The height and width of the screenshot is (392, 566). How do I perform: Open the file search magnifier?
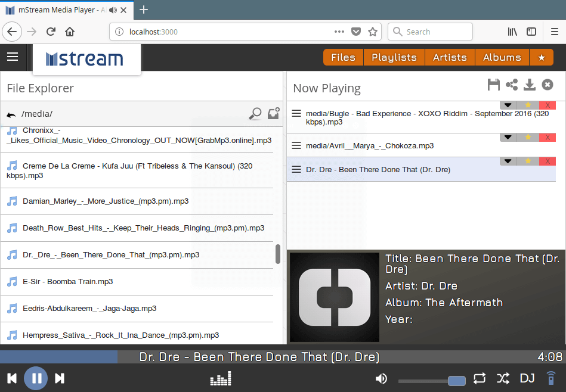(255, 114)
